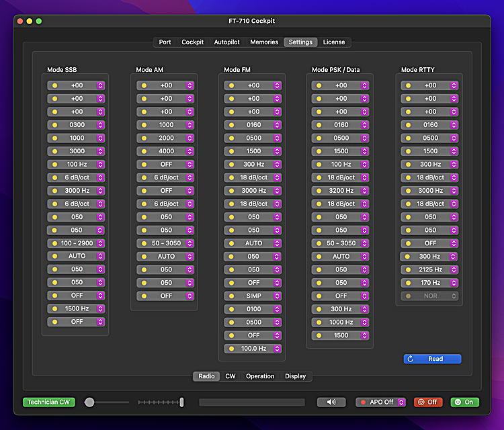The image size is (504, 430).
Task: Open the Mode FM AUTO popup
Action: pos(253,243)
